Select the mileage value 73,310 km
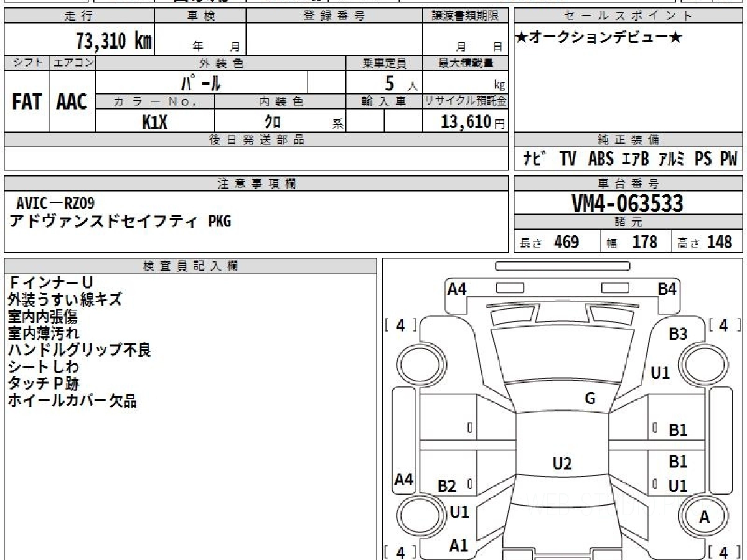Screen dimensions: 747x560 coord(114,41)
